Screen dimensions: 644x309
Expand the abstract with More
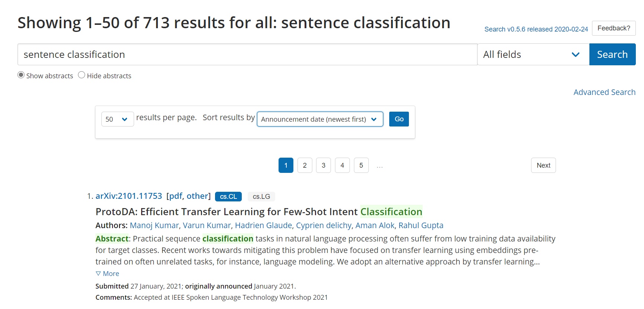coord(107,273)
